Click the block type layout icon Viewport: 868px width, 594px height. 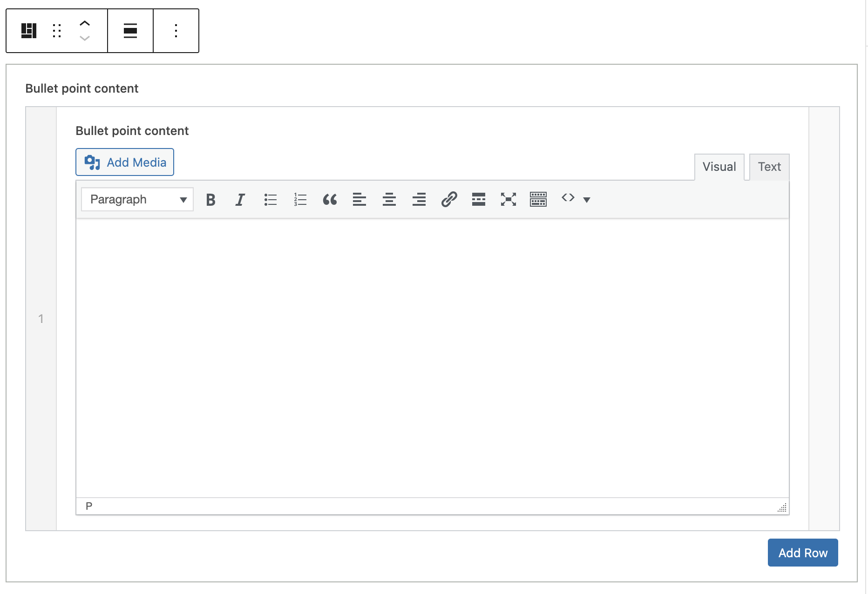pyautogui.click(x=29, y=31)
